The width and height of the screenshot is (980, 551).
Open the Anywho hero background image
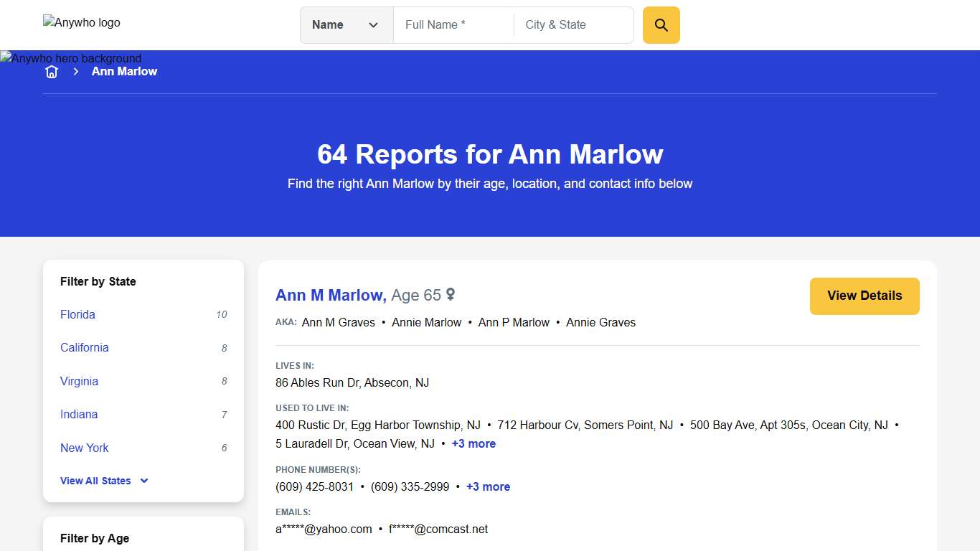(x=70, y=58)
